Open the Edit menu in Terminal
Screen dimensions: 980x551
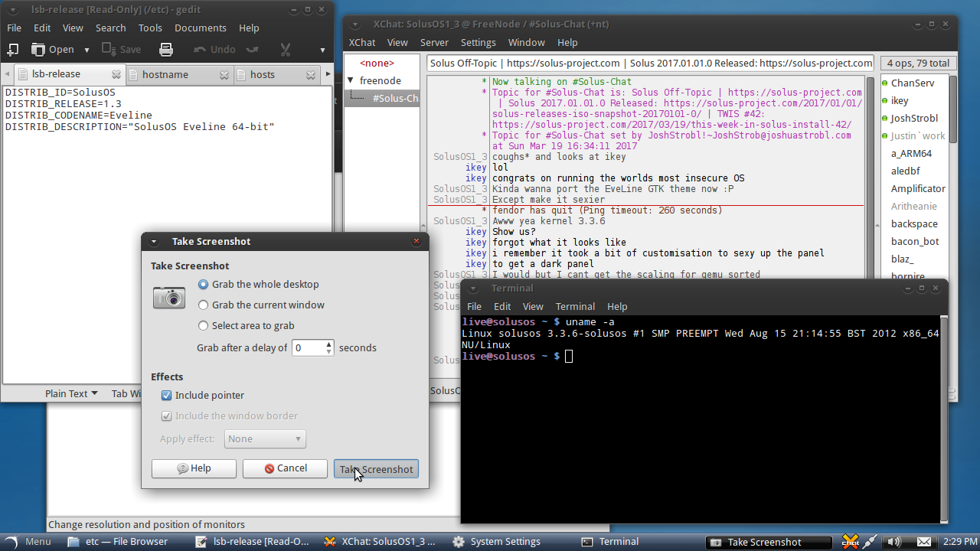pos(502,306)
